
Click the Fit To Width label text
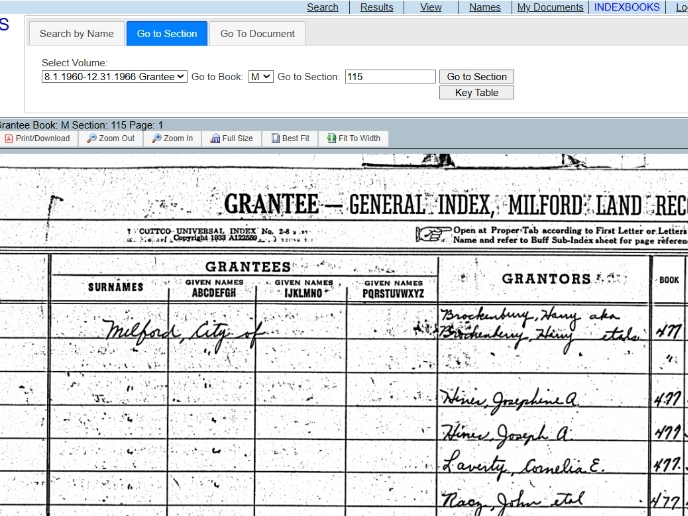click(359, 139)
